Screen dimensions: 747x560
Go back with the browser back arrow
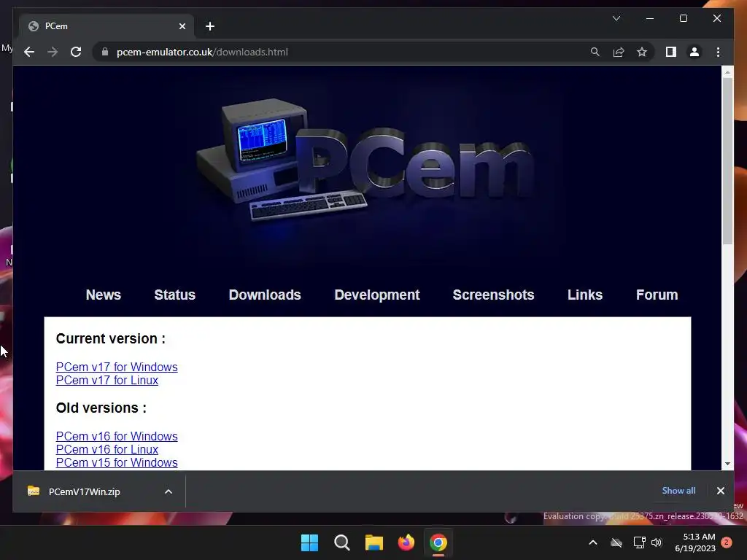(x=29, y=52)
